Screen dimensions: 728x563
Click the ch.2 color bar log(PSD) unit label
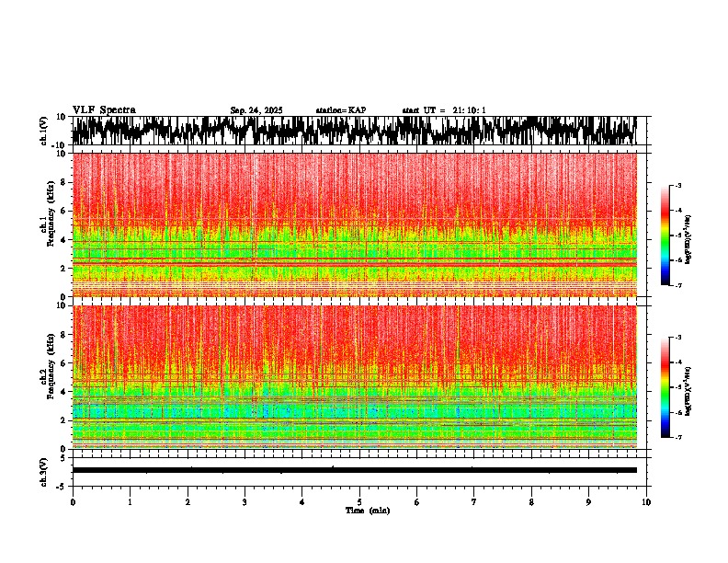688,391
